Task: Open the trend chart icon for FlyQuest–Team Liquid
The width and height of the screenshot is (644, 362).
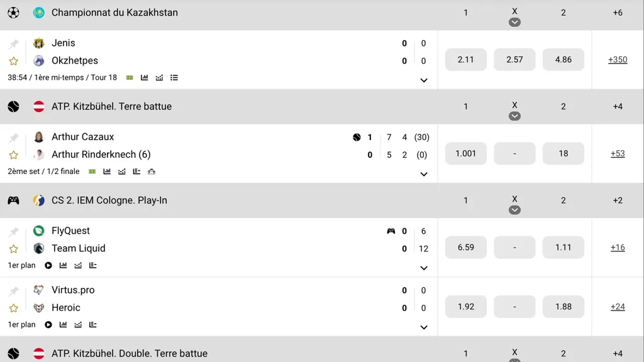Action: tap(78, 265)
